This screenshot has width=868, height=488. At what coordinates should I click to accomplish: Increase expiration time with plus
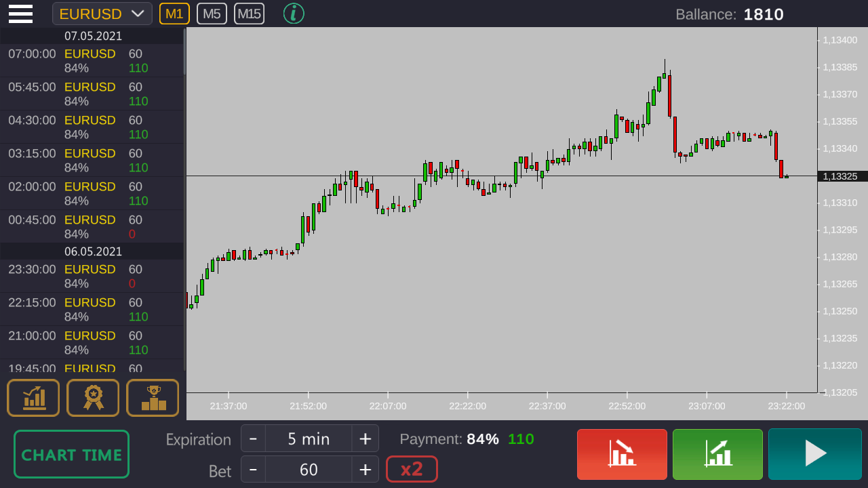point(365,439)
